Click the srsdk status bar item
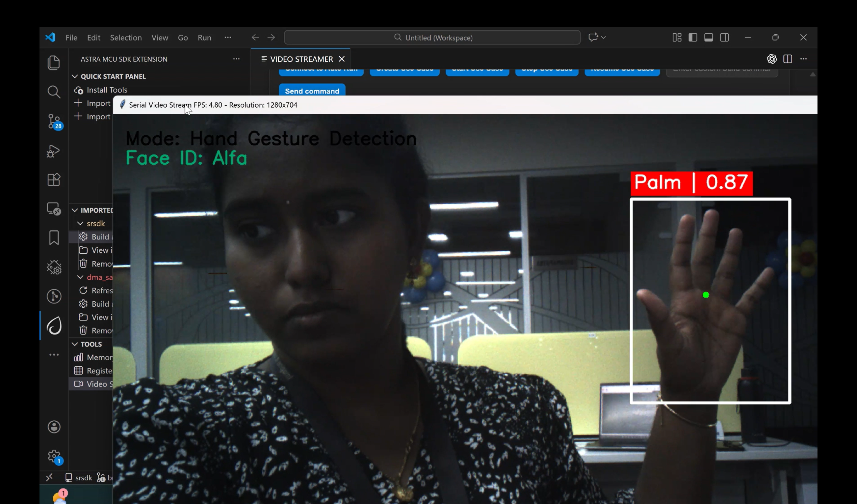The width and height of the screenshot is (857, 504). coord(79,477)
